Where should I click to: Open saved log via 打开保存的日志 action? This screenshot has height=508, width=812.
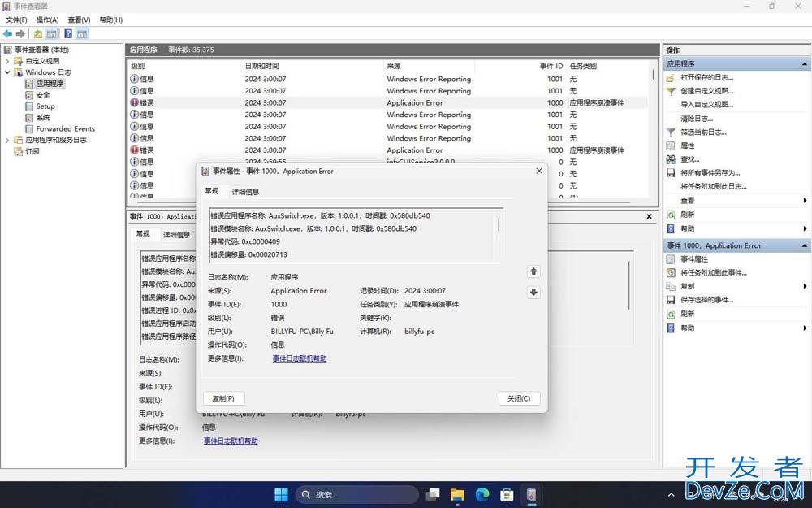coord(706,77)
